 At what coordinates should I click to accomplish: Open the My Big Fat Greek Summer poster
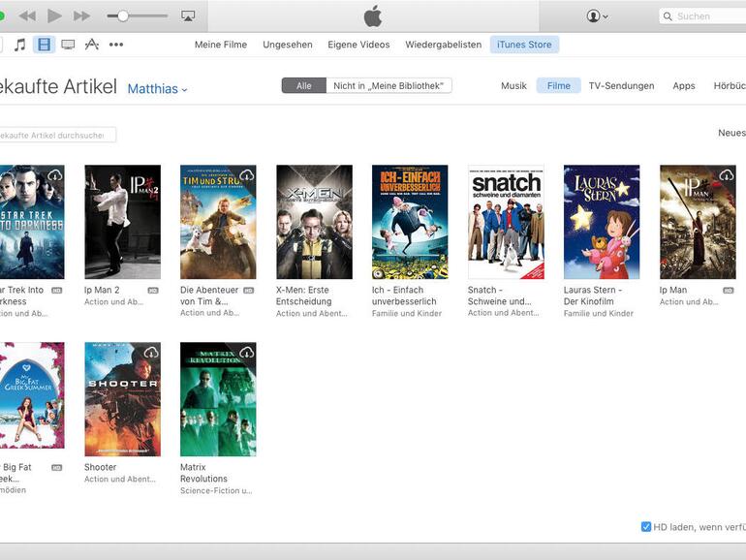click(32, 395)
